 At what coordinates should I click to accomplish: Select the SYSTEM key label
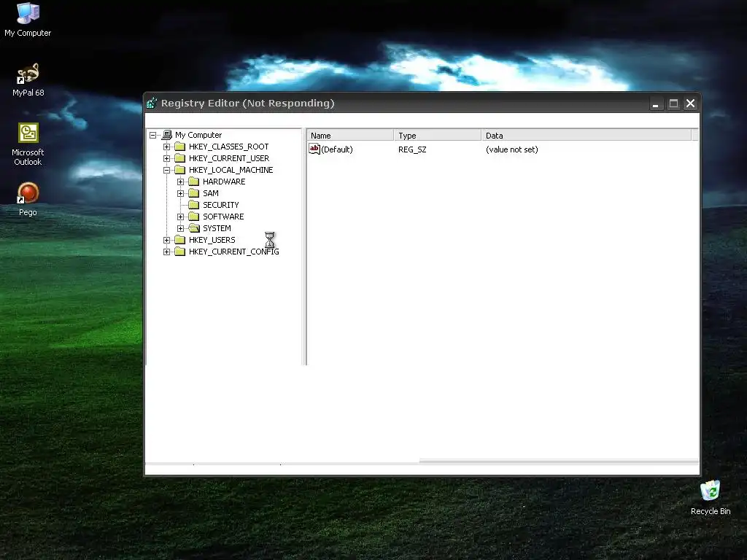tap(217, 228)
